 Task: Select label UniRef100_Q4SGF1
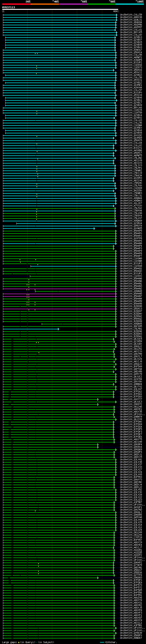[x=131, y=507]
